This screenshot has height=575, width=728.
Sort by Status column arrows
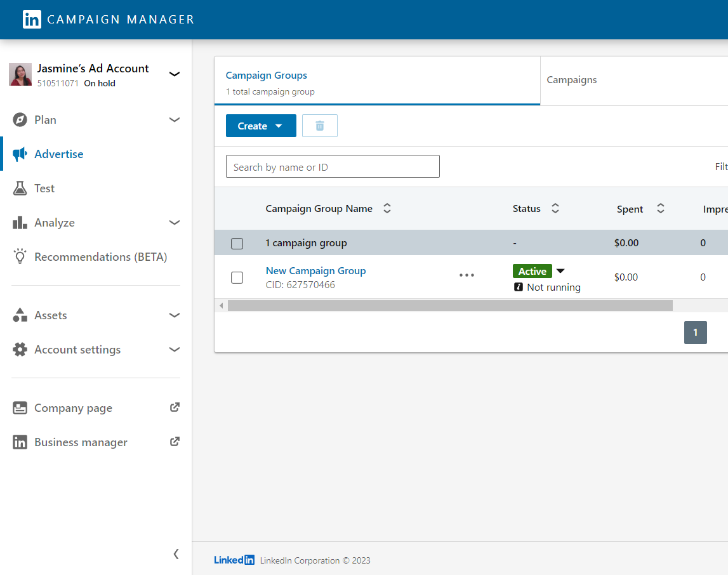point(555,208)
